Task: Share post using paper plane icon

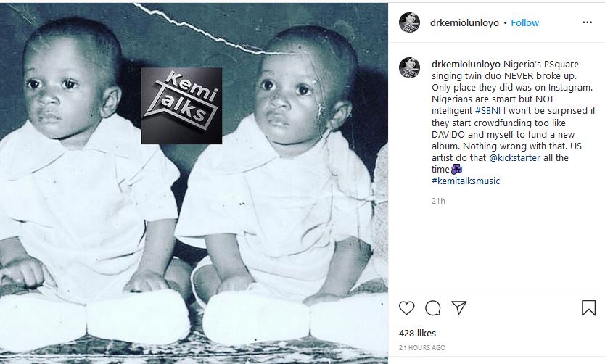Action: (x=459, y=307)
